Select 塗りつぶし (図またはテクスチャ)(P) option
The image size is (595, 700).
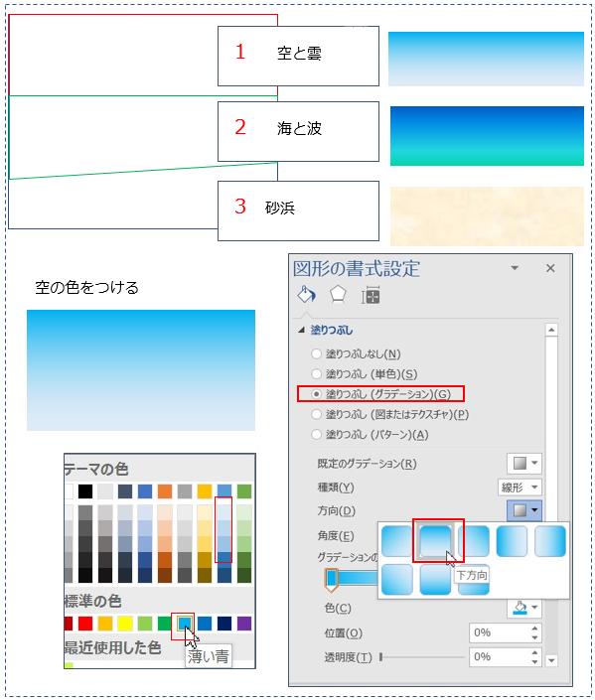(389, 414)
